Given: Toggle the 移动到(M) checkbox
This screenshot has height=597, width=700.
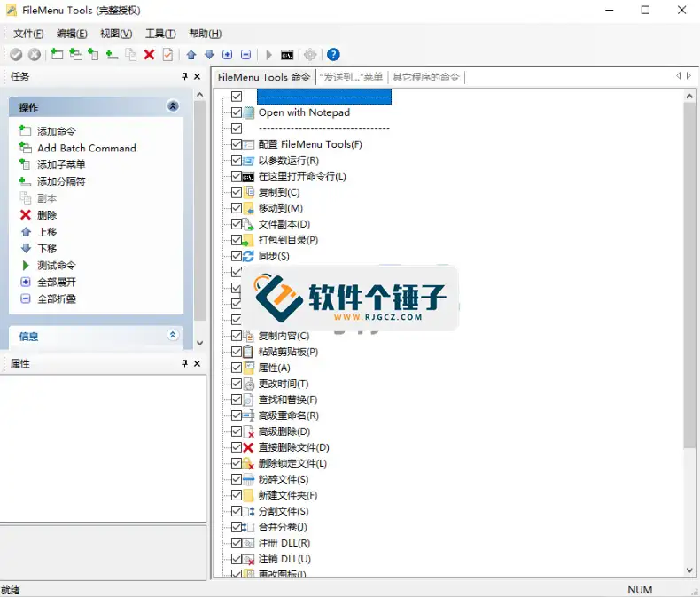Looking at the screenshot, I should tap(237, 208).
